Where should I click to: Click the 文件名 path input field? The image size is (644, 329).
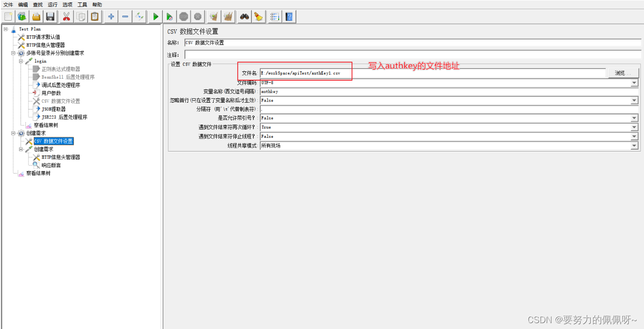(x=432, y=73)
